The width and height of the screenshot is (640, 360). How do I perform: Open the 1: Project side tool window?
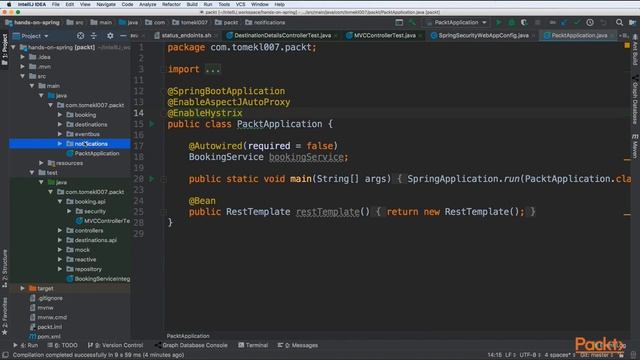pos(4,50)
